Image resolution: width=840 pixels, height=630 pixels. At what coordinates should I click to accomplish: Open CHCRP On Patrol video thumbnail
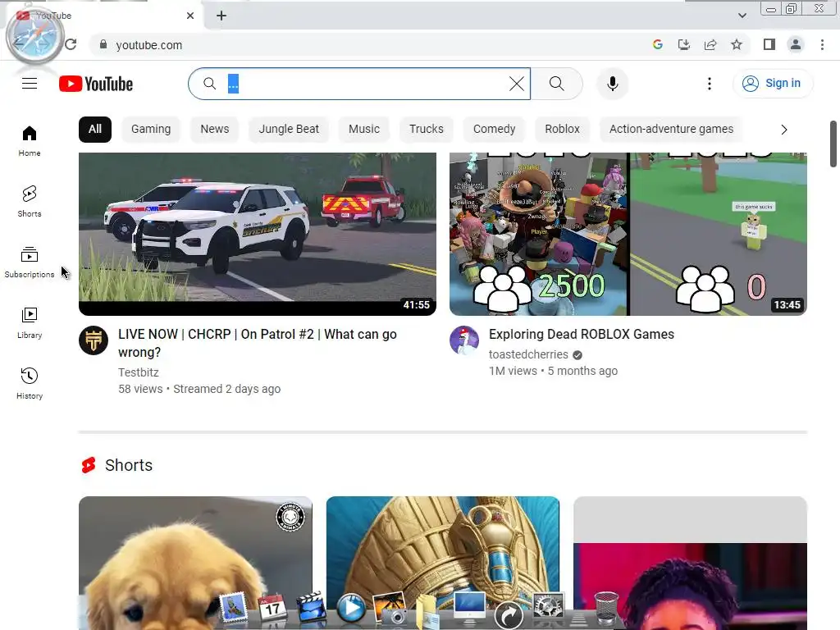coord(257,234)
